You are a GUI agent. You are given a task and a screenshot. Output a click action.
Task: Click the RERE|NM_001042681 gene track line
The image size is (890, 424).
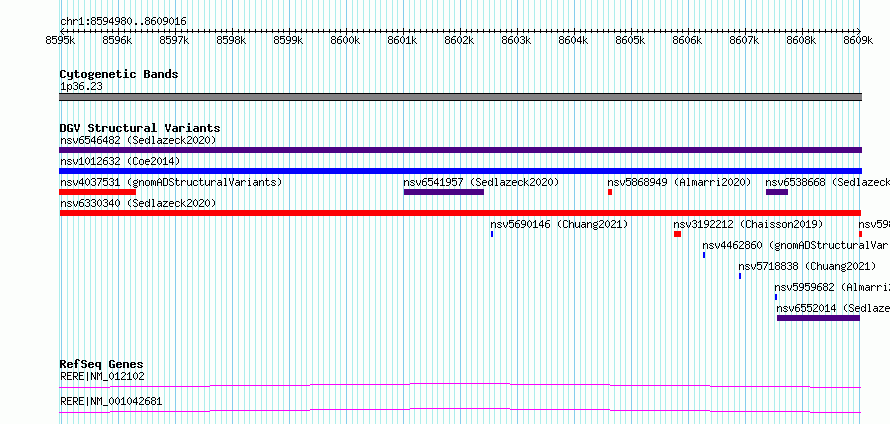pyautogui.click(x=460, y=410)
